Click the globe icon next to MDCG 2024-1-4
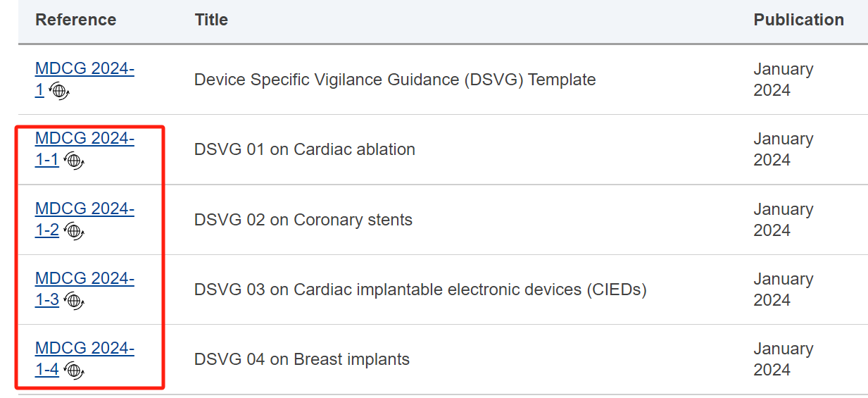The height and width of the screenshot is (398, 868). [74, 371]
